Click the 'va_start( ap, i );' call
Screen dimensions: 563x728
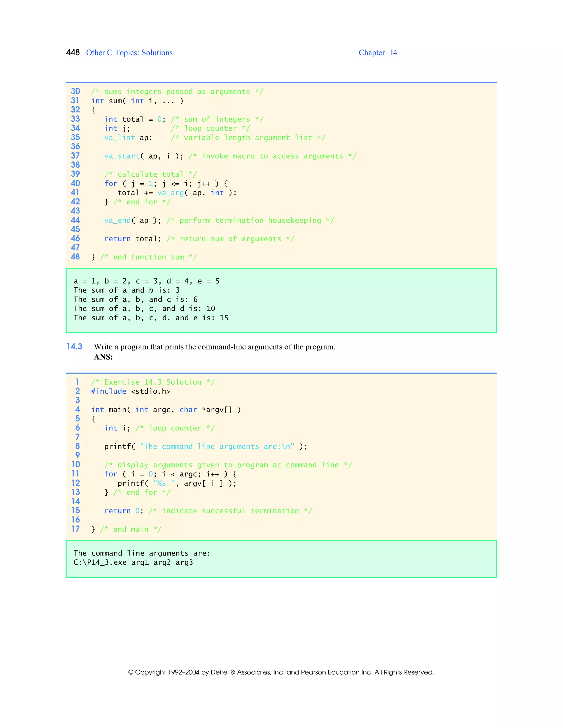tap(144, 156)
